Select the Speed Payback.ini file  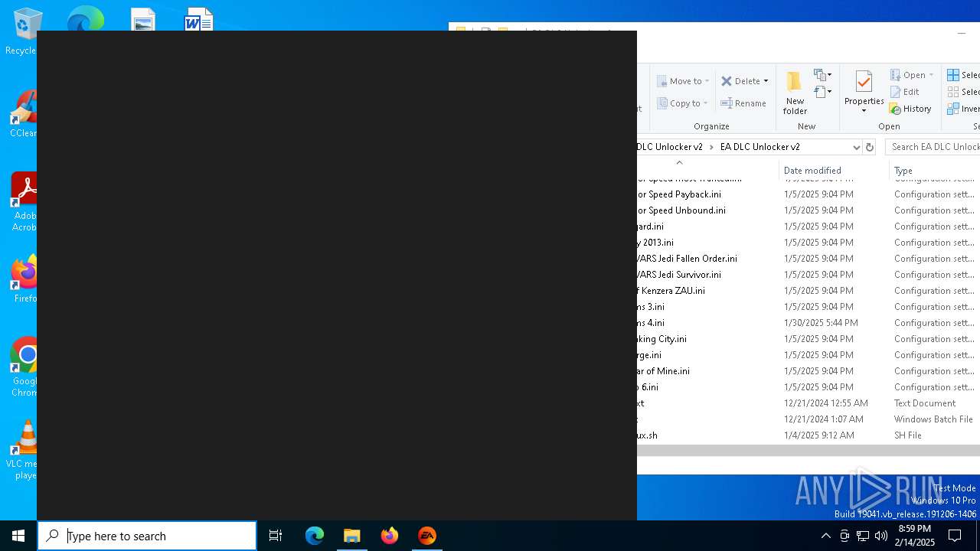[x=680, y=194]
